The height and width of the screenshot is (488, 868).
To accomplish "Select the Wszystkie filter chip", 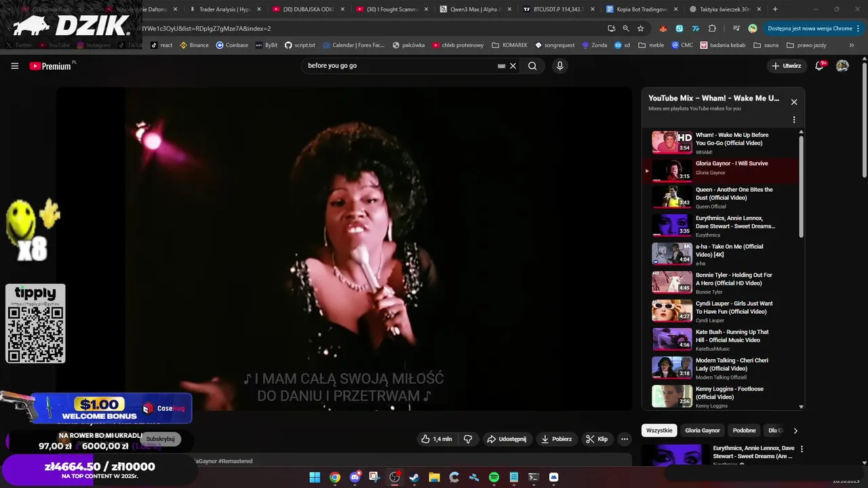I will 659,430.
